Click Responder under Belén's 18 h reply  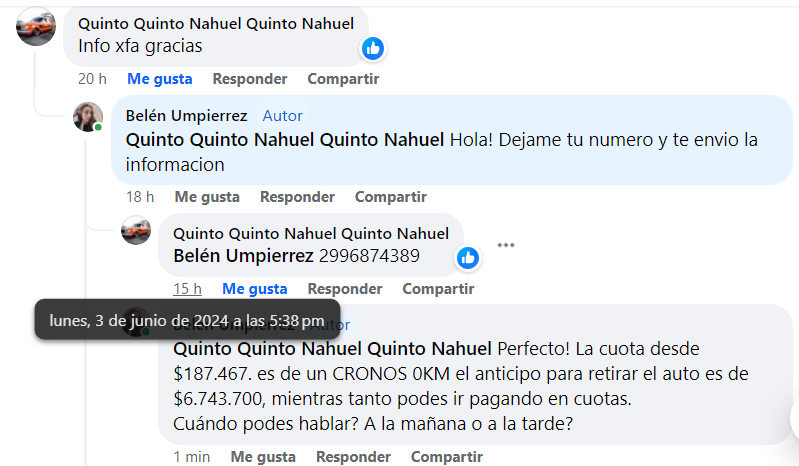point(297,197)
